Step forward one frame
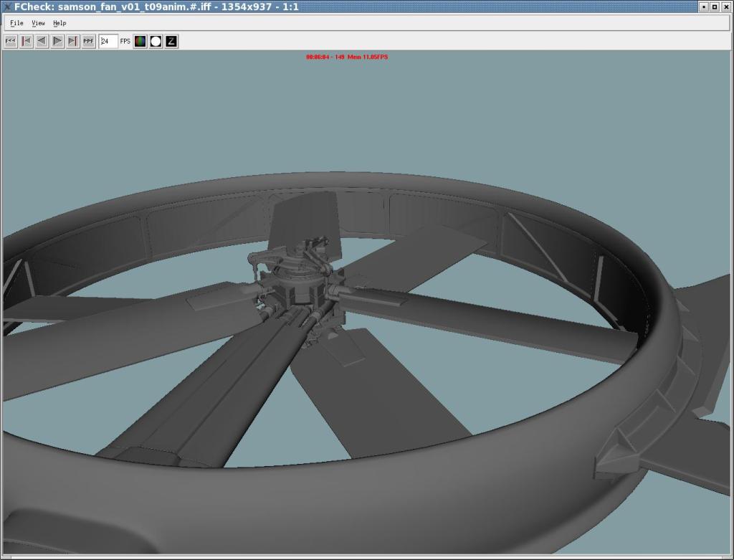The image size is (734, 560). (73, 42)
